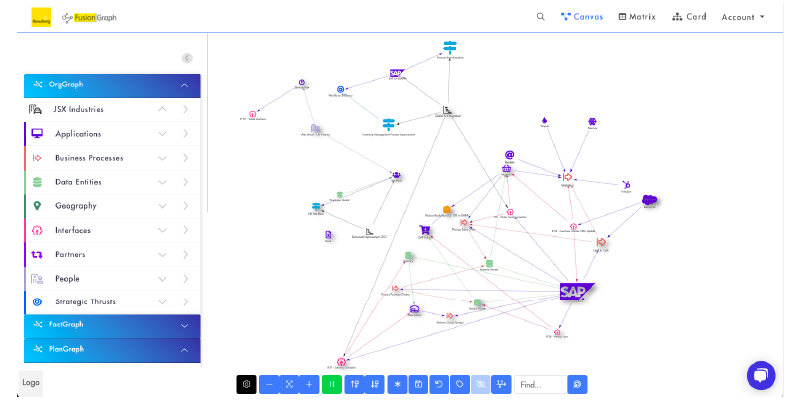Expand Data Entities with its down chevron

(162, 182)
